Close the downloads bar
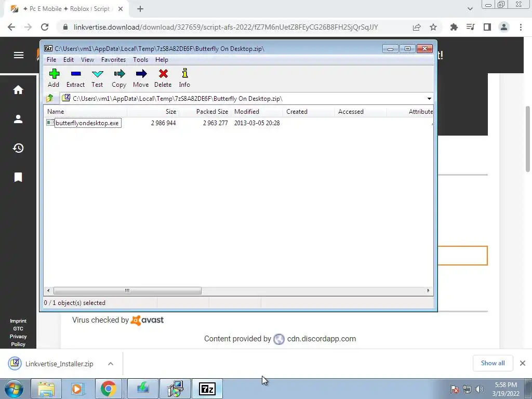This screenshot has width=532, height=399. [523, 363]
